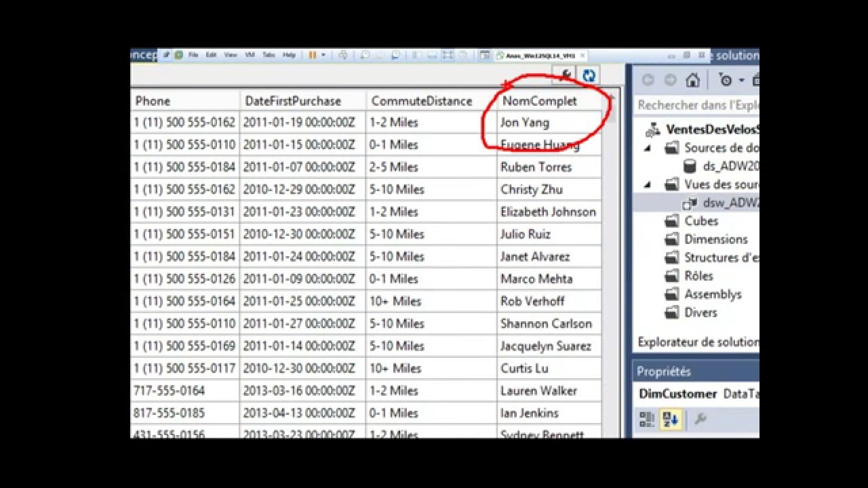Image resolution: width=868 pixels, height=488 pixels.
Task: Open the VMware Edit menu
Action: pos(212,55)
